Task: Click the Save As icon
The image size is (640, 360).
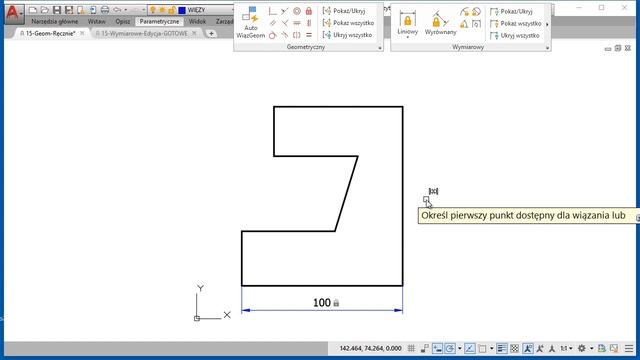Action: click(x=69, y=10)
